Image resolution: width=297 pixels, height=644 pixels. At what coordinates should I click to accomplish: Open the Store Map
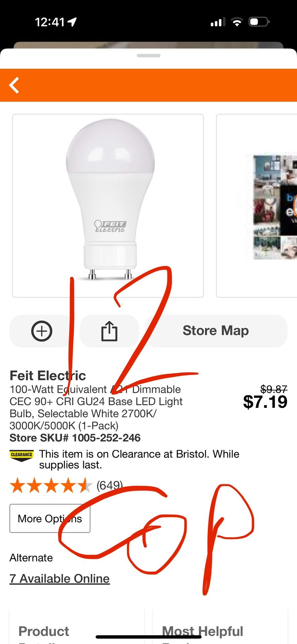216,331
